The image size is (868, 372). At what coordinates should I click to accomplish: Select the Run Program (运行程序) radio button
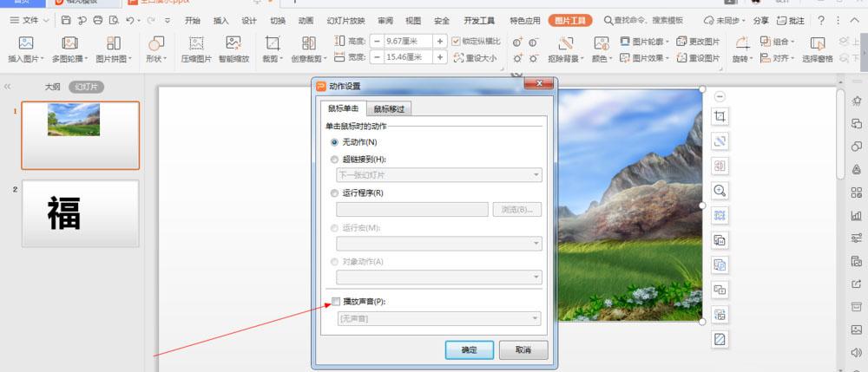coord(334,193)
